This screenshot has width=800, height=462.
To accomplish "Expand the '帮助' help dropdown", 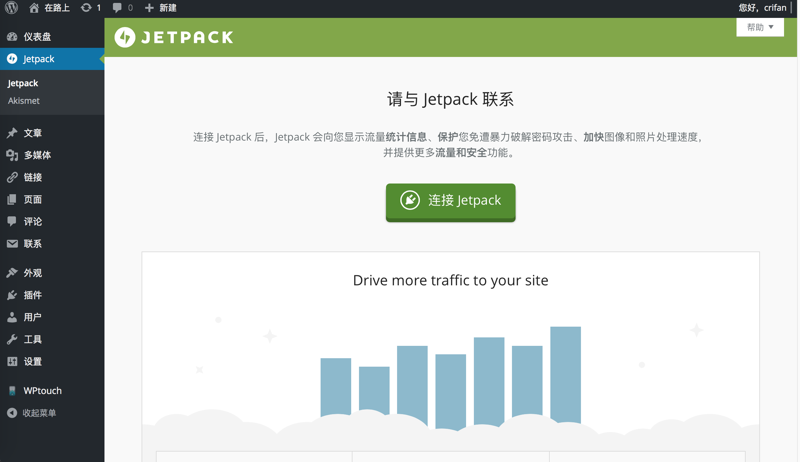I will pyautogui.click(x=760, y=27).
